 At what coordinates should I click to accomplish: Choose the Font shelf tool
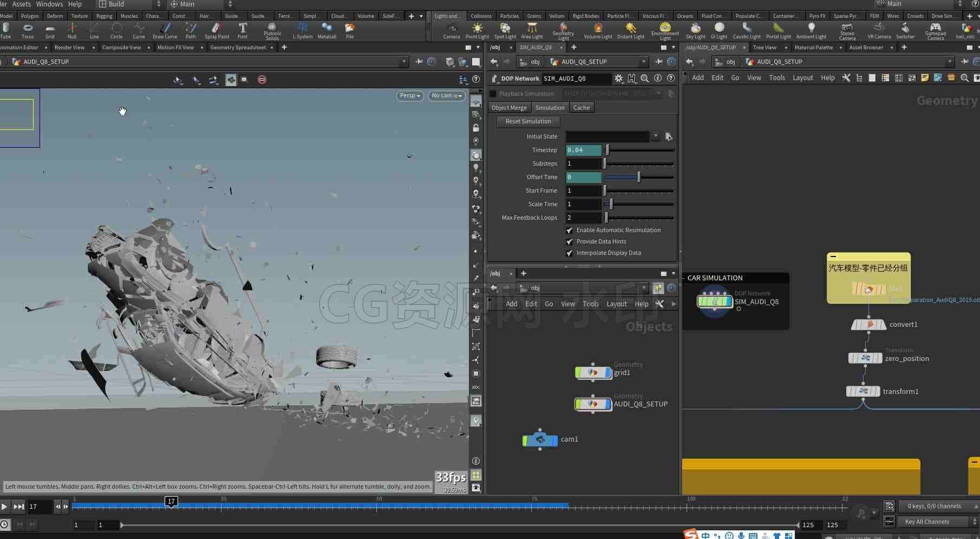tap(243, 31)
